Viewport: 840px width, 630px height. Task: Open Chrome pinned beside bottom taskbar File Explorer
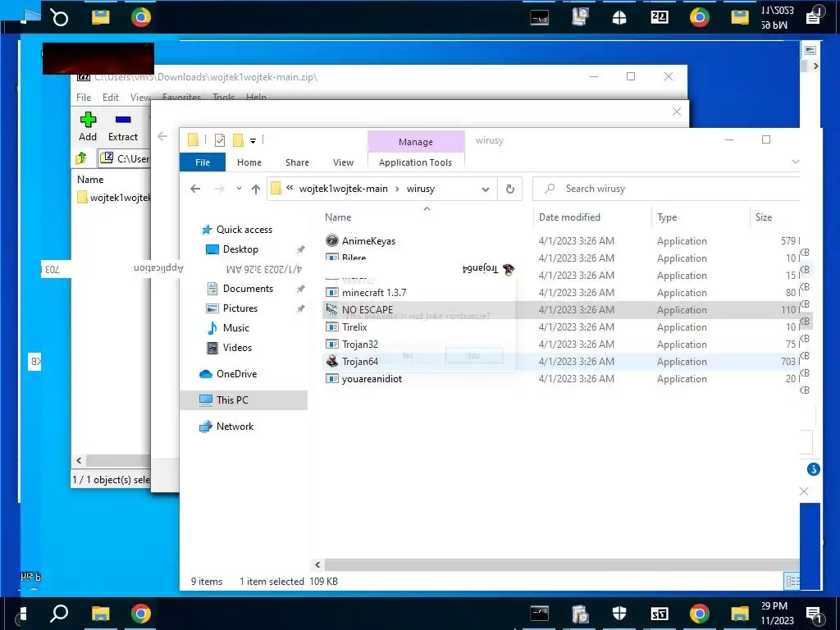pyautogui.click(x=141, y=614)
